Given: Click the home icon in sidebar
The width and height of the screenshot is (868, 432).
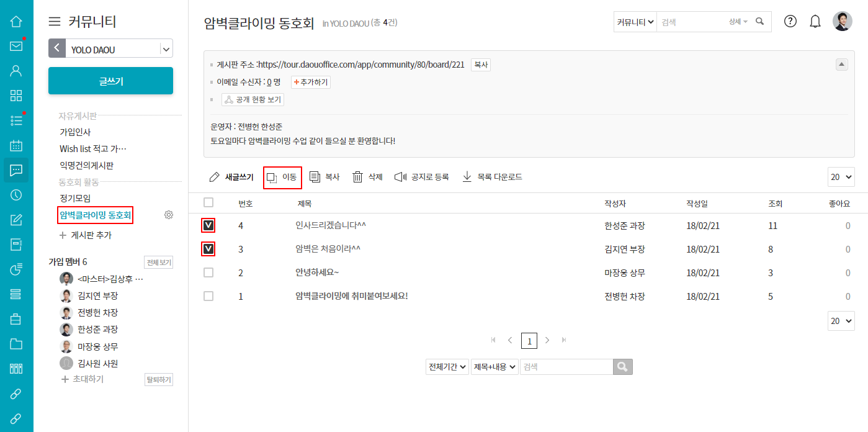Looking at the screenshot, I should tap(16, 21).
